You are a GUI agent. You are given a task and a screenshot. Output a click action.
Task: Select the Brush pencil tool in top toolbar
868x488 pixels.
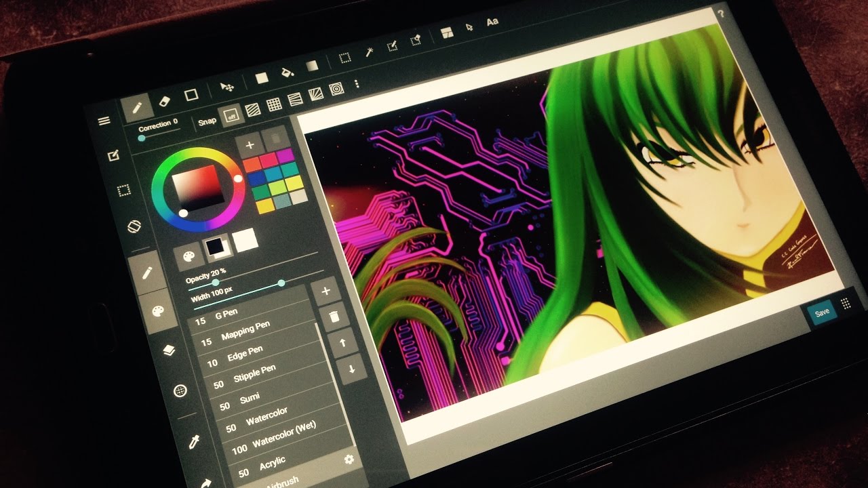(x=137, y=107)
